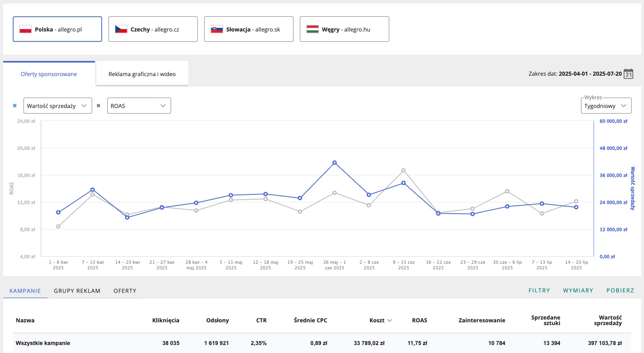The height and width of the screenshot is (353, 644).
Task: Open the Wykres Tygodniowy dropdown
Action: 606,106
